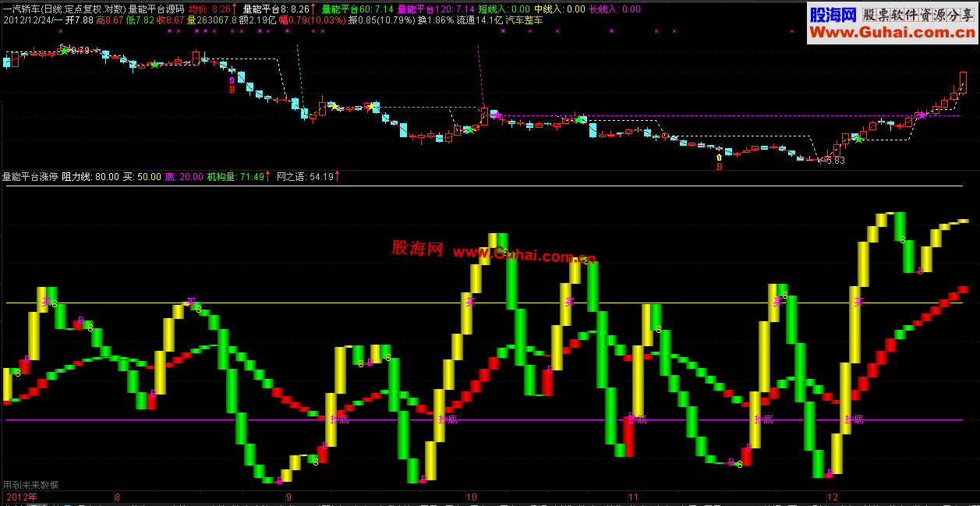Select the 长线入: 0.00 label
980x506 pixels.
click(x=615, y=9)
